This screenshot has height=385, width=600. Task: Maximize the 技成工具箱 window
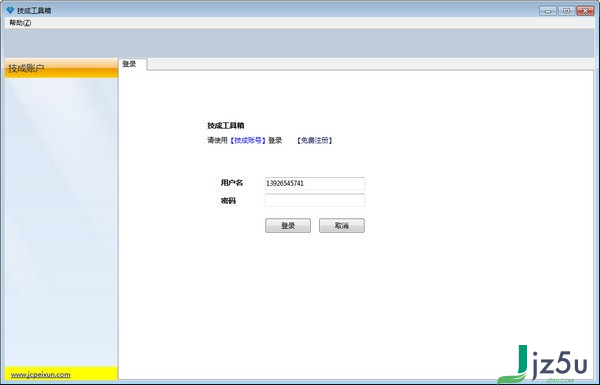tap(566, 11)
